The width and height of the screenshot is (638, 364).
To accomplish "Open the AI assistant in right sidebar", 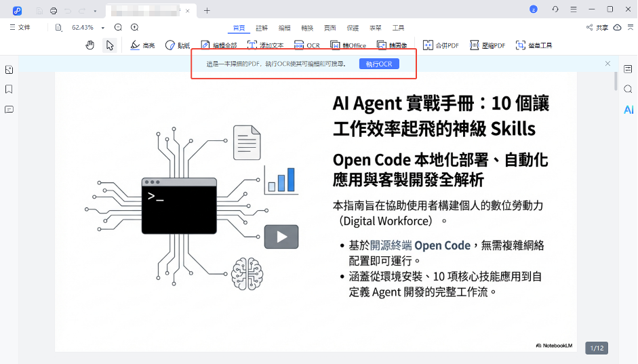I will [629, 110].
